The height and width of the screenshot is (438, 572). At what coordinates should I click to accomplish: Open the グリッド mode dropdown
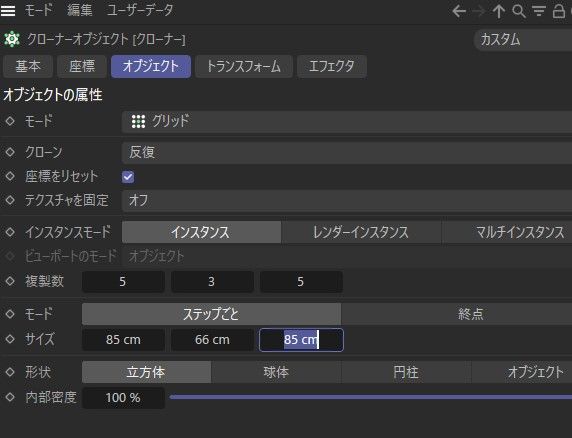point(347,121)
